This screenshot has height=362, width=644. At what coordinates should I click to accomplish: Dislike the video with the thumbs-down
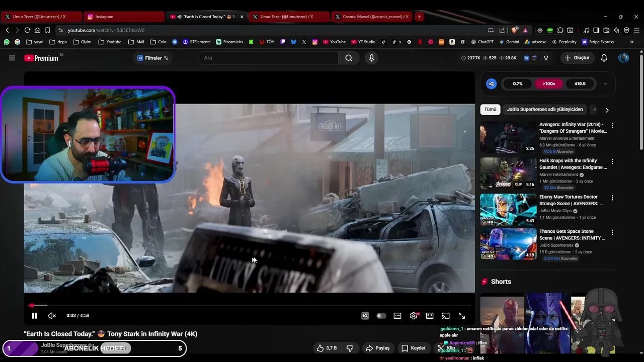pyautogui.click(x=350, y=348)
